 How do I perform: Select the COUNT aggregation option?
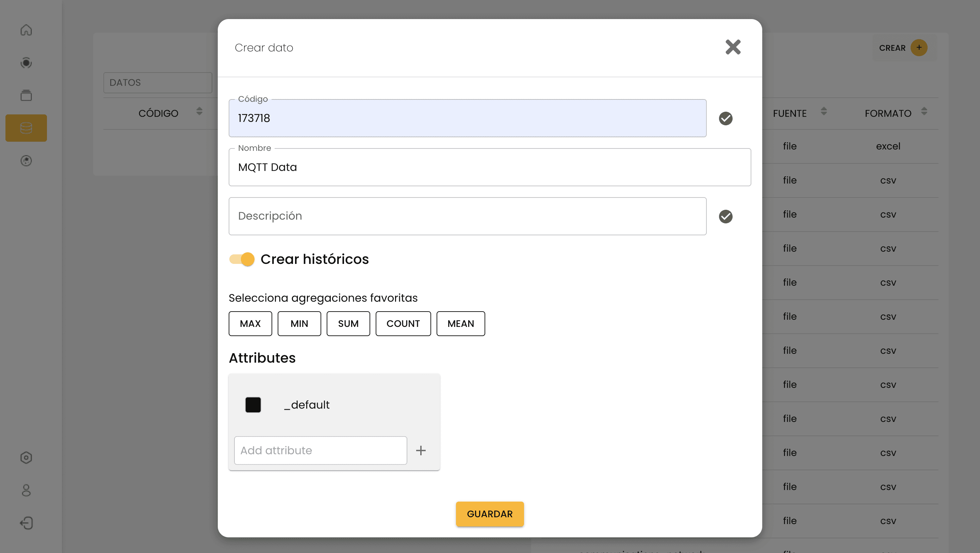tap(403, 323)
